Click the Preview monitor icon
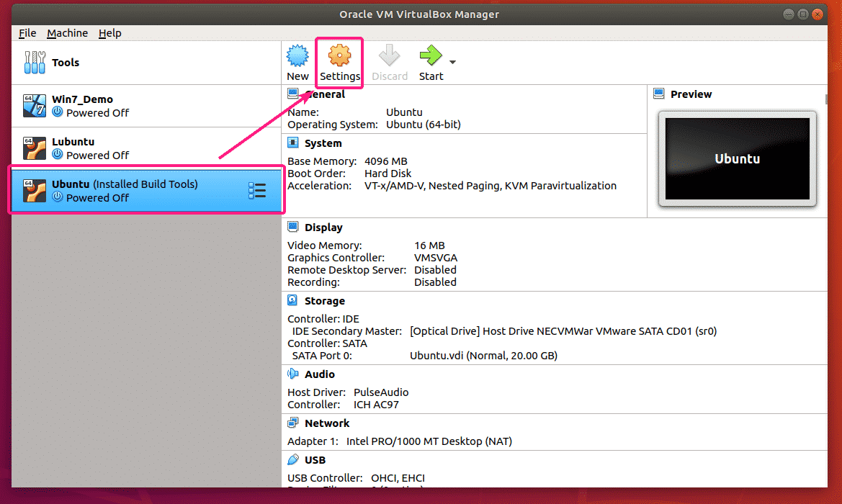The image size is (842, 504). pos(659,94)
